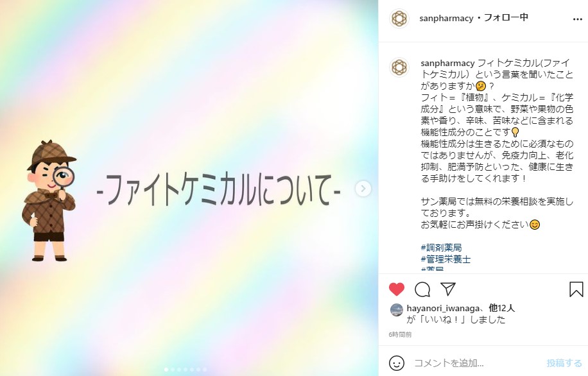
Task: Click the emoji smiley face icon
Action: point(396,363)
